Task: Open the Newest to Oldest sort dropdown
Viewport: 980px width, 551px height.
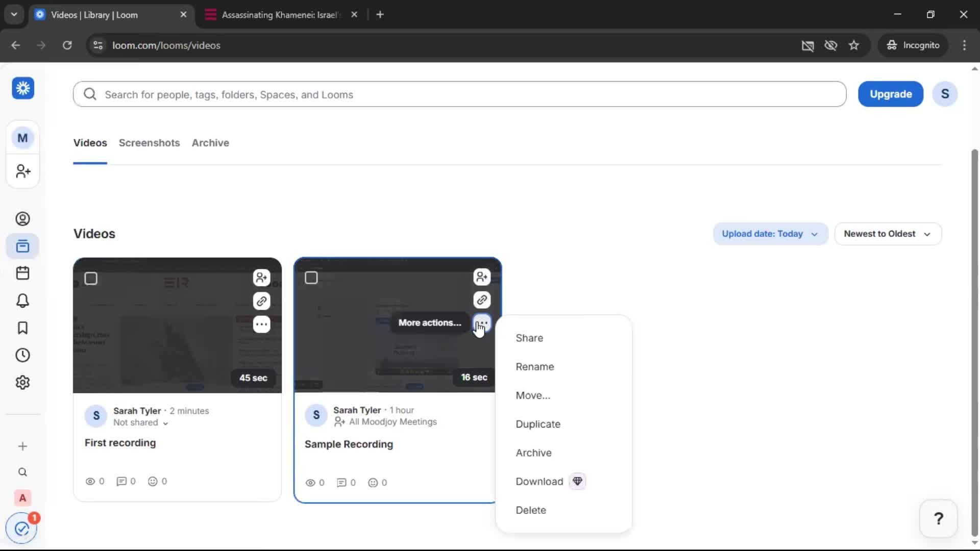Action: 888,234
